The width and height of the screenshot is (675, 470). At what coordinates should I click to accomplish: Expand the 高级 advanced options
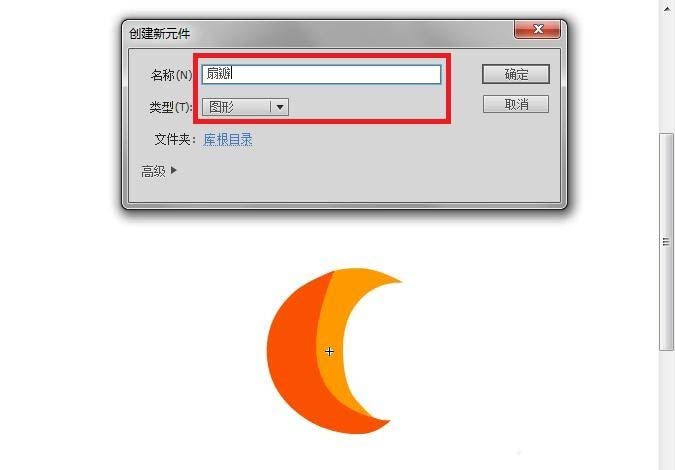point(159,171)
